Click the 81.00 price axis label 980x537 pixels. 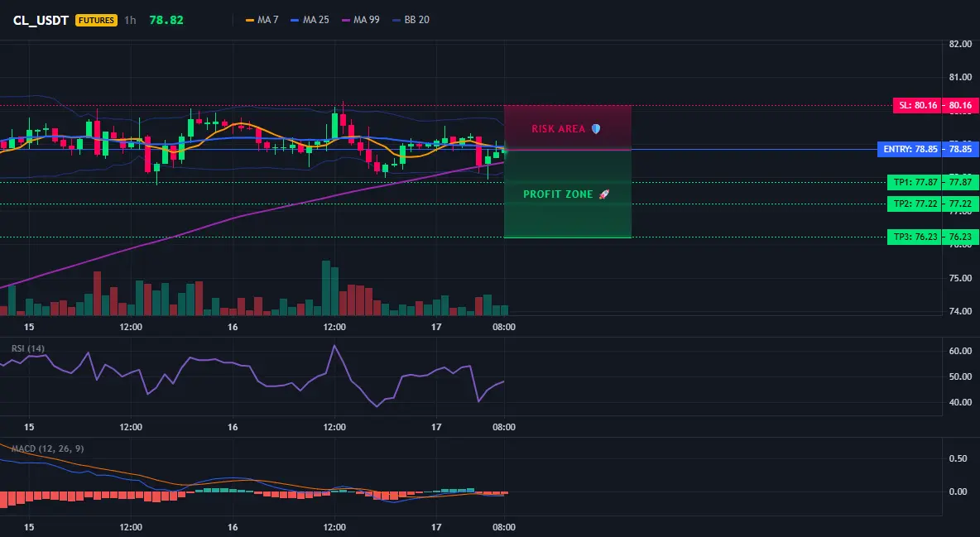[960, 78]
